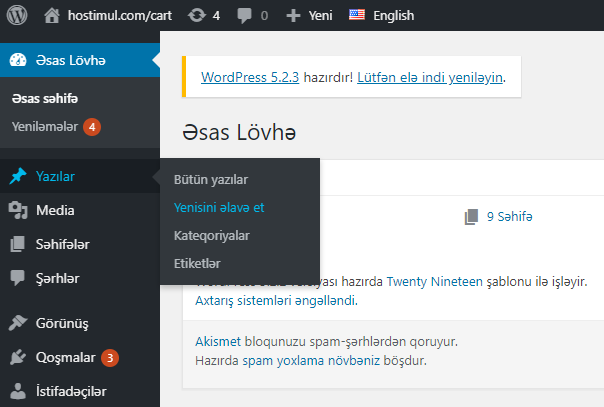Open the hostimul.com/cart site home icon

tap(53, 16)
